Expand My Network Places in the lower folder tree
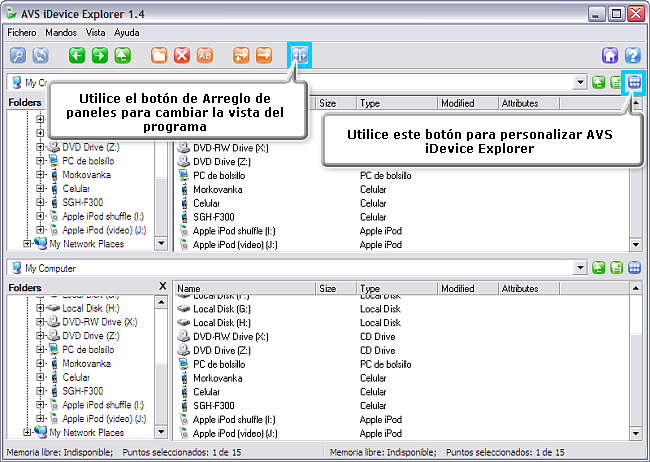 pyautogui.click(x=27, y=432)
